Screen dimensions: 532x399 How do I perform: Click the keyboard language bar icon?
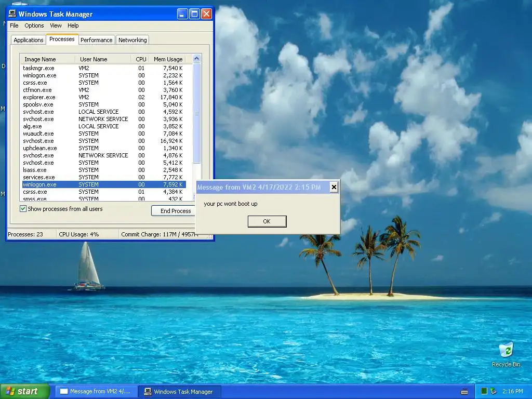pyautogui.click(x=464, y=392)
